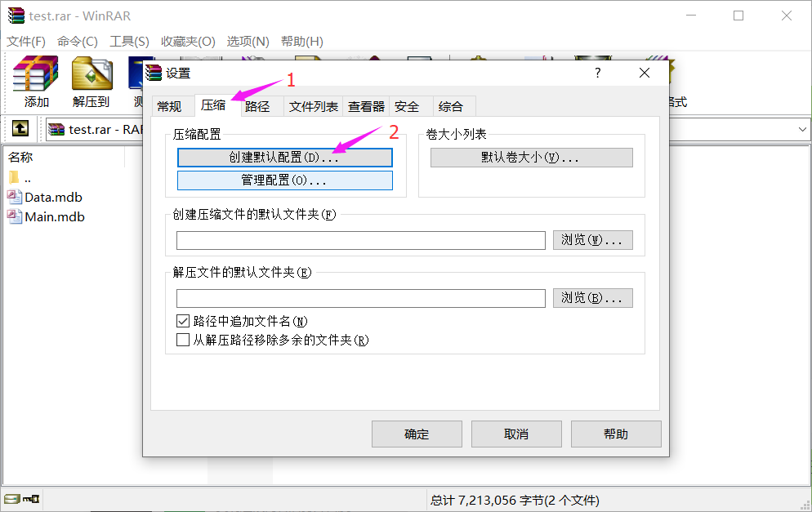812x512 pixels.
Task: Click the 帮助 button in dialog
Action: pyautogui.click(x=616, y=434)
